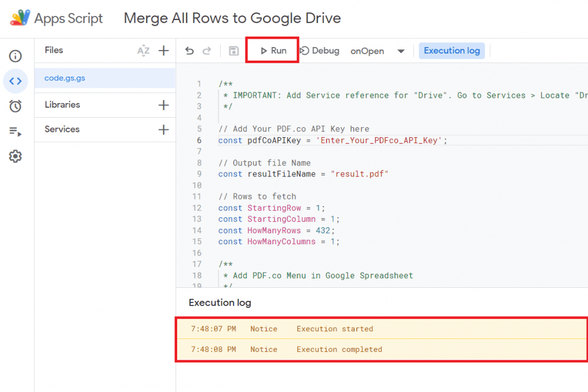Image resolution: width=588 pixels, height=392 pixels.
Task: Add a new file with plus icon
Action: [164, 51]
